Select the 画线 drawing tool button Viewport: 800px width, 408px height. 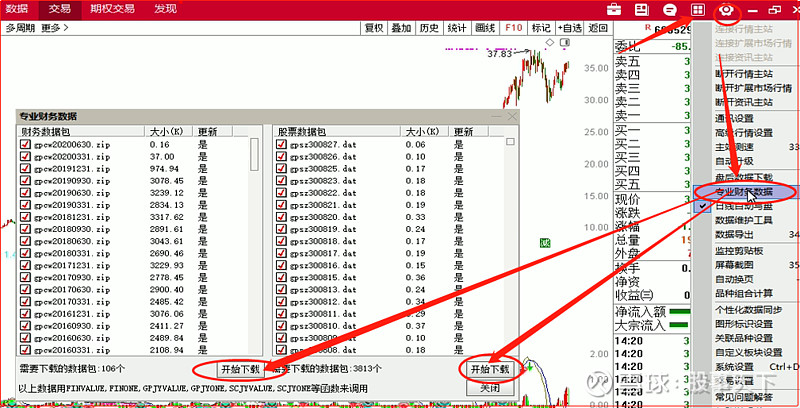(x=485, y=28)
